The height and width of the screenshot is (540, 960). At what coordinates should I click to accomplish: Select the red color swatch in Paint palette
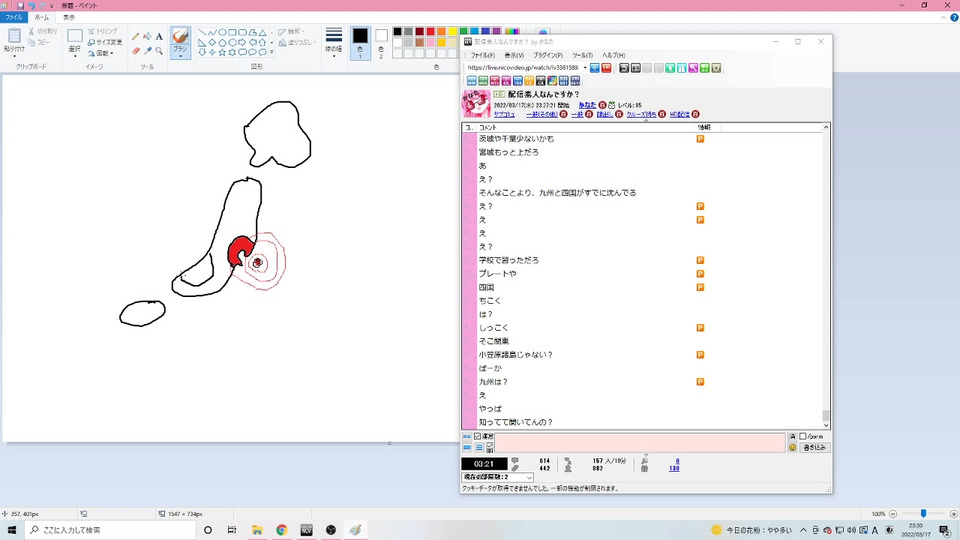click(x=430, y=31)
